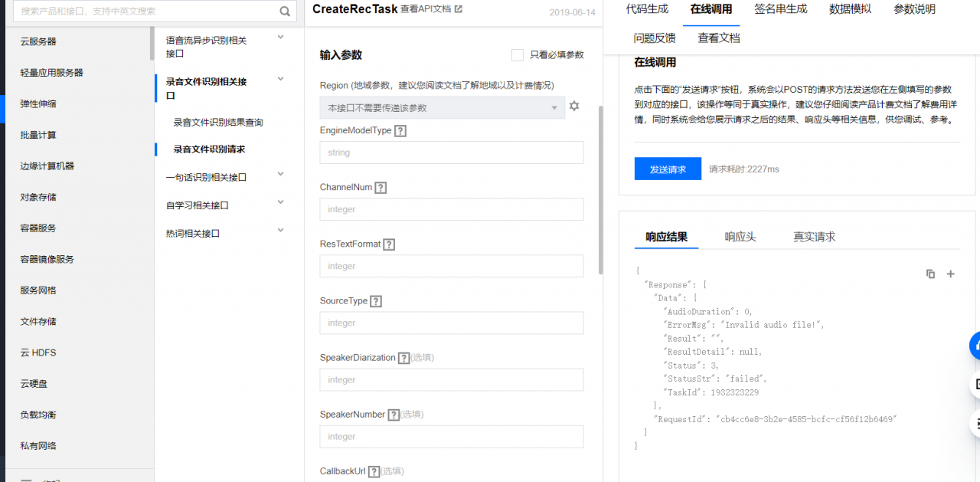The width and height of the screenshot is (980, 482).
Task: Click the hamburger menu icon at bottom left
Action: point(25,479)
